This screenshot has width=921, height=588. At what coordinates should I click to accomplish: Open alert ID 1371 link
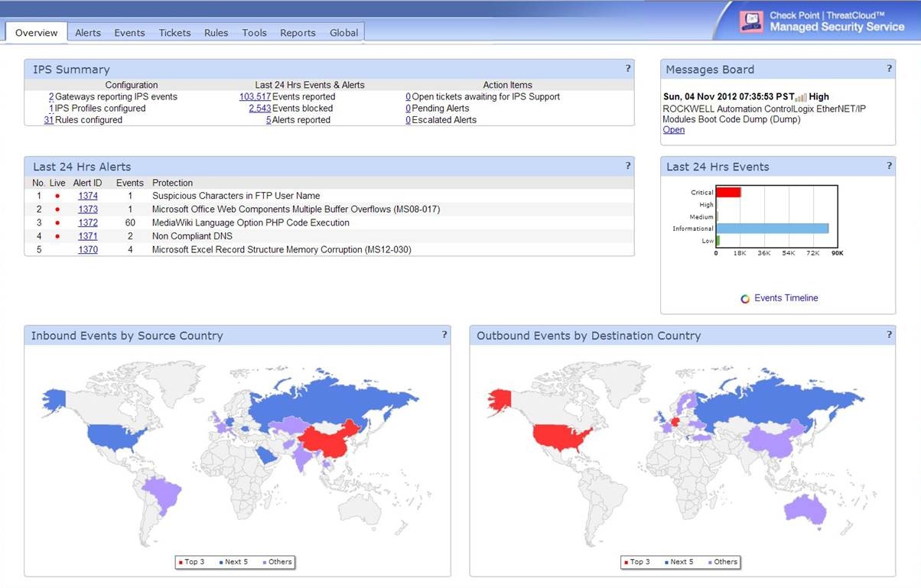pos(88,237)
